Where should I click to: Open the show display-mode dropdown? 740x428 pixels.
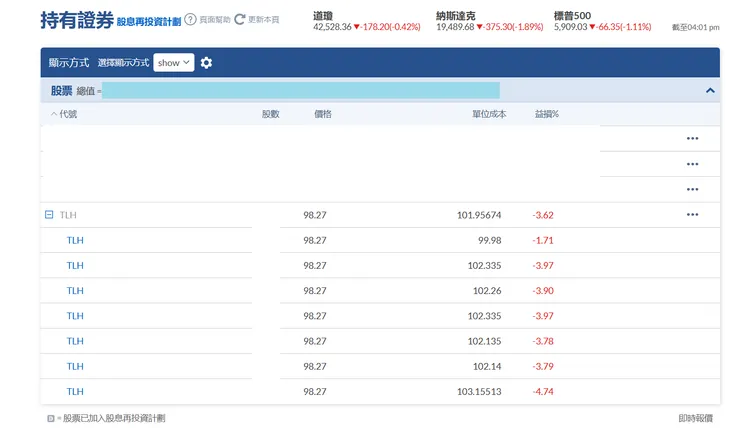(x=174, y=62)
